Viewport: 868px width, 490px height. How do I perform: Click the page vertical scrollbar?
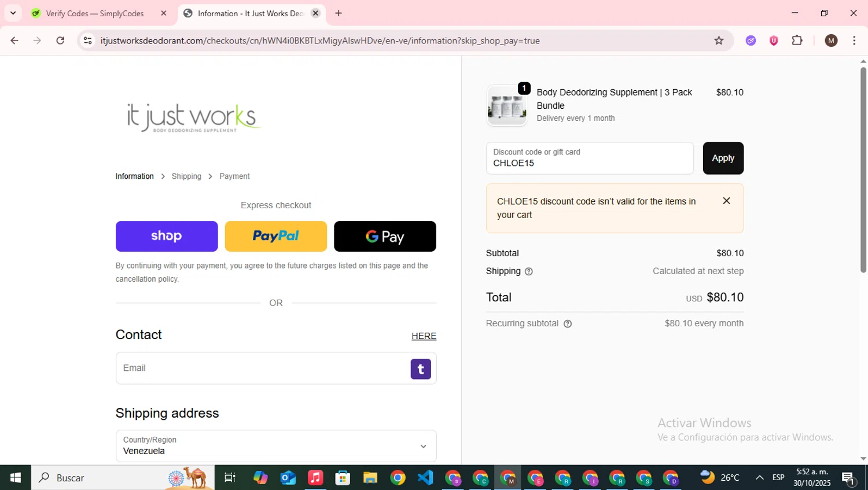coord(863,170)
